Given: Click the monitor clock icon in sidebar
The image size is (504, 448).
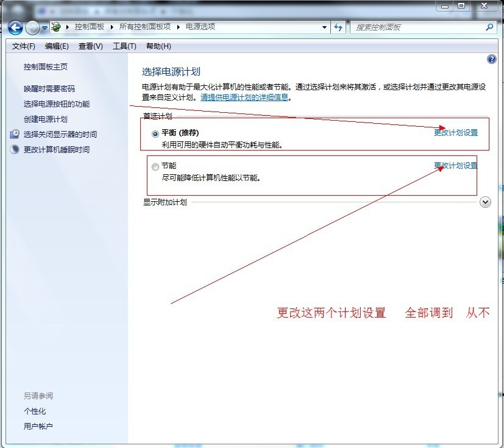Looking at the screenshot, I should (15, 134).
